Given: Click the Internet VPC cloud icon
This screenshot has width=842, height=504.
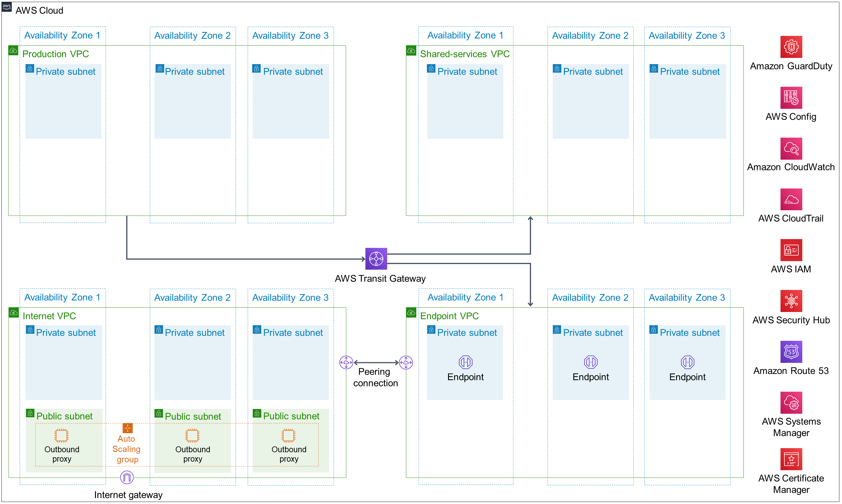Looking at the screenshot, I should coord(14,313).
